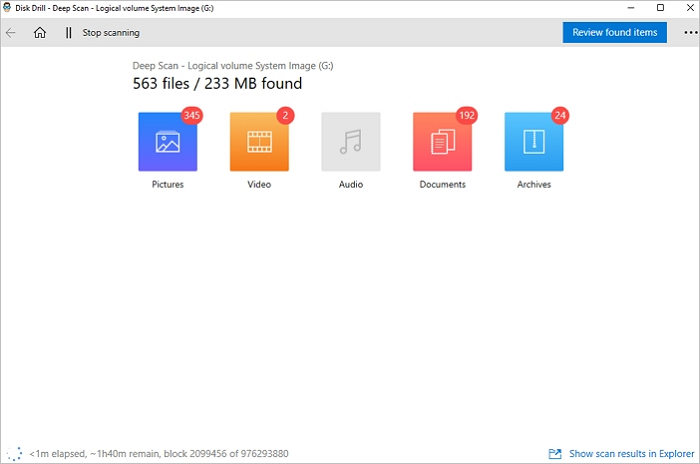Select the greyed-out Audio category tile
The image size is (700, 464).
[x=350, y=142]
